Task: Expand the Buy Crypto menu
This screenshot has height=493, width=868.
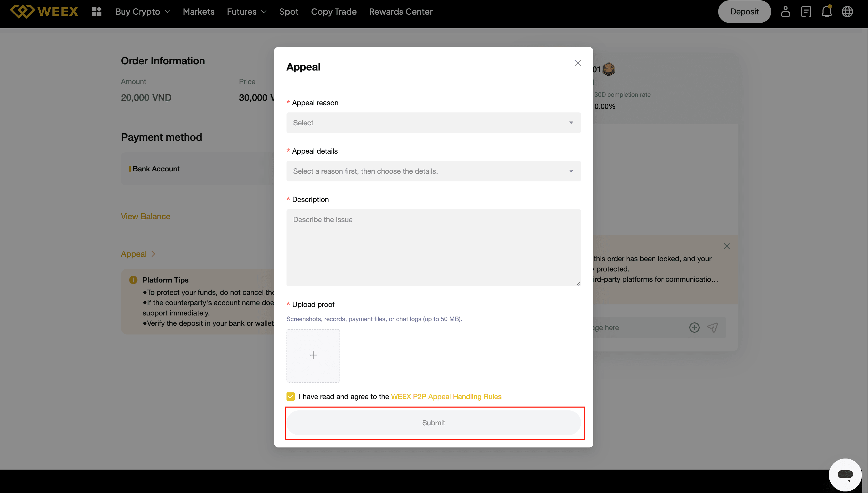Action: click(143, 12)
